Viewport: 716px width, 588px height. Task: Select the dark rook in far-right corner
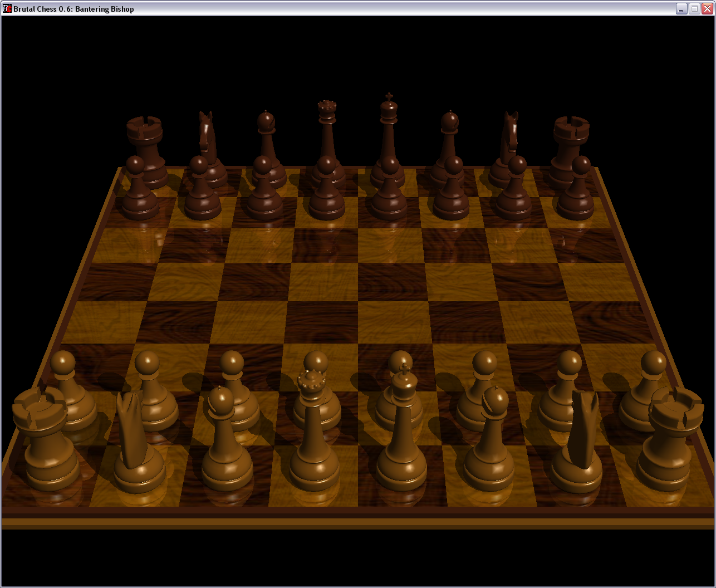(x=570, y=150)
